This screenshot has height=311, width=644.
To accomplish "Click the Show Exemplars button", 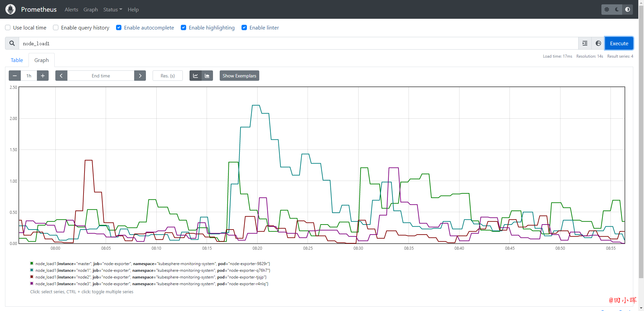I will click(x=239, y=76).
